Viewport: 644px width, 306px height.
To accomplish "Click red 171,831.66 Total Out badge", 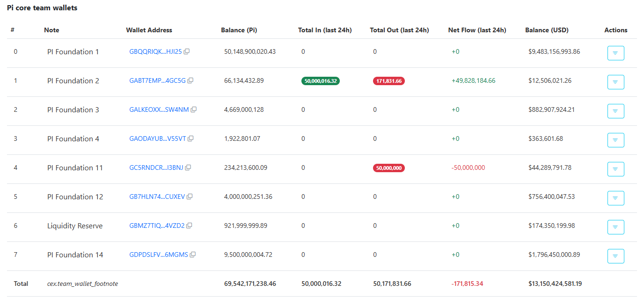I will click(x=389, y=81).
